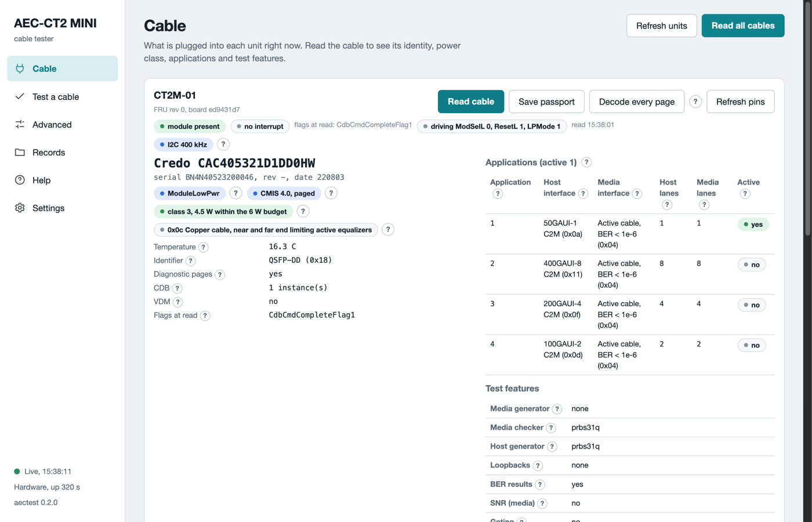Click the module present status badge
Viewport: 812px width, 522px height.
(x=190, y=126)
